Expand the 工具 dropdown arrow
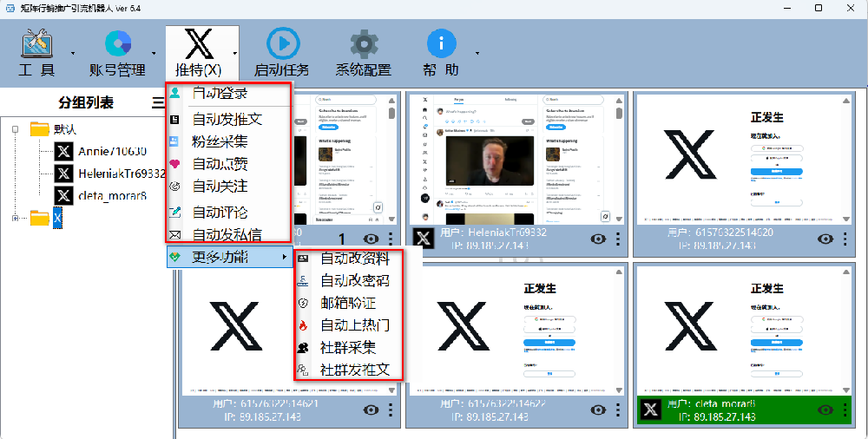 click(x=73, y=54)
